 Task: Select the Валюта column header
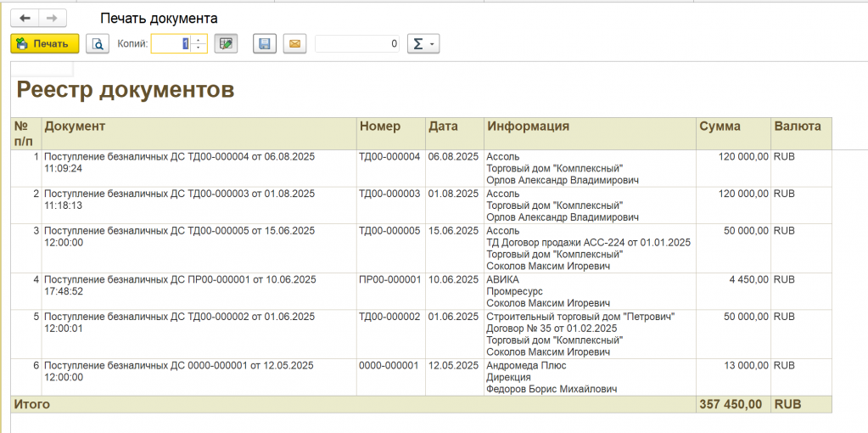[x=801, y=133]
